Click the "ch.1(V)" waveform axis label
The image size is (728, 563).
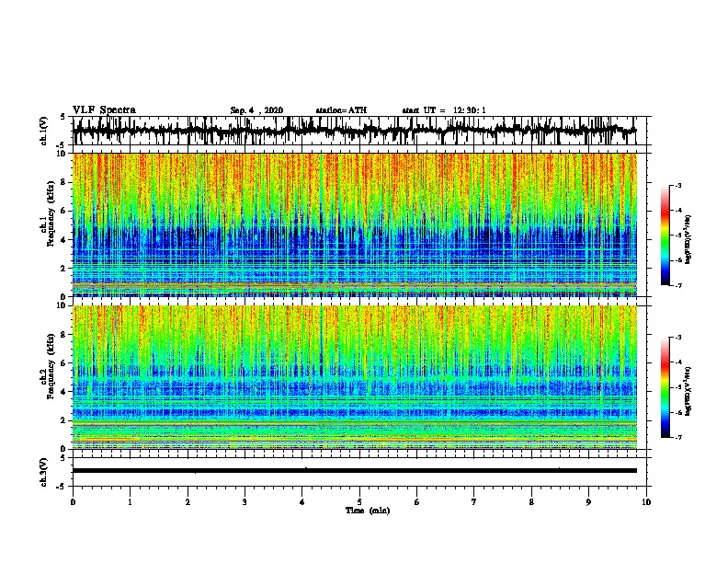pos(44,131)
